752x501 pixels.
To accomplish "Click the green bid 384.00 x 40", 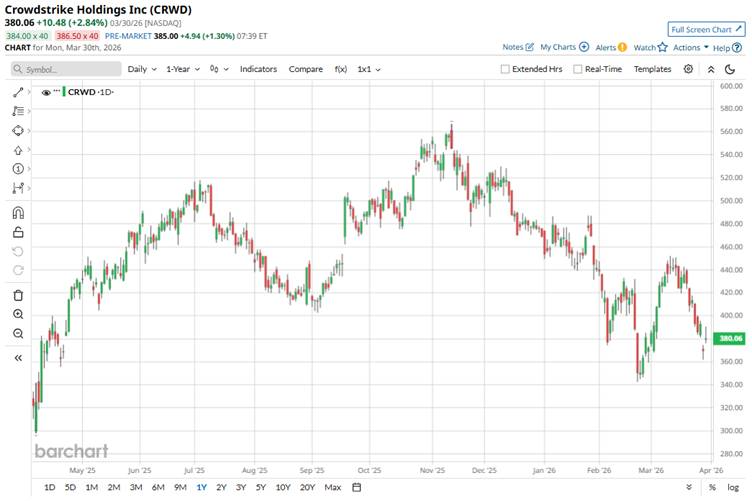I will pyautogui.click(x=27, y=36).
